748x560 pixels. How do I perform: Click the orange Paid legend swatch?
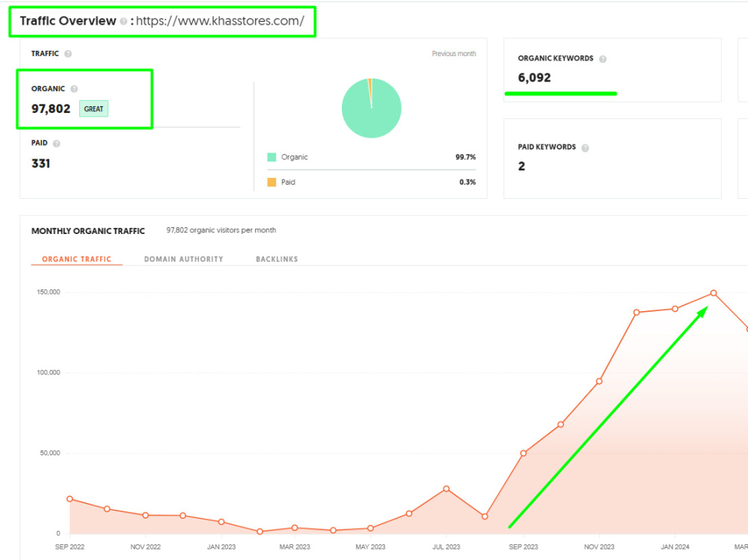point(272,182)
